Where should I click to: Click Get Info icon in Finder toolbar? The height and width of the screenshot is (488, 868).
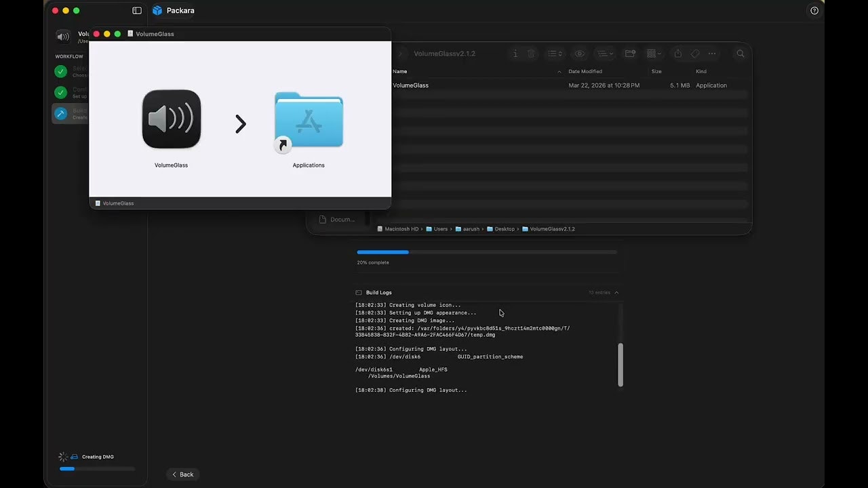pos(515,54)
